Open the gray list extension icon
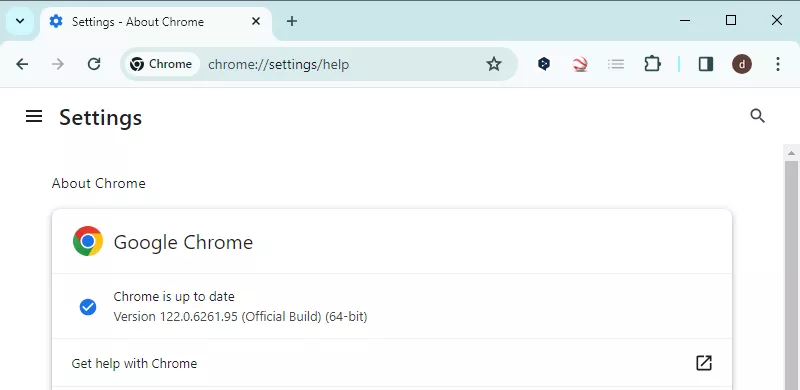Viewport: 800px width, 390px height. [616, 64]
